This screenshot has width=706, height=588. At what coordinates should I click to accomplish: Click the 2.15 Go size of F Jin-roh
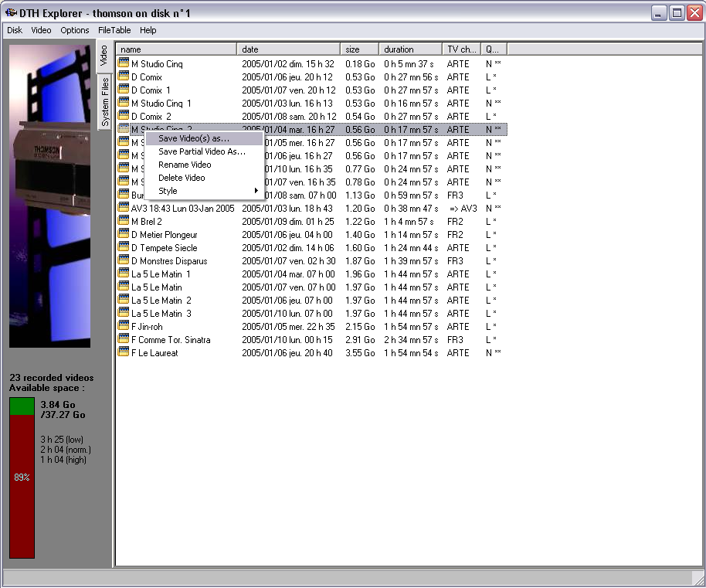click(360, 327)
